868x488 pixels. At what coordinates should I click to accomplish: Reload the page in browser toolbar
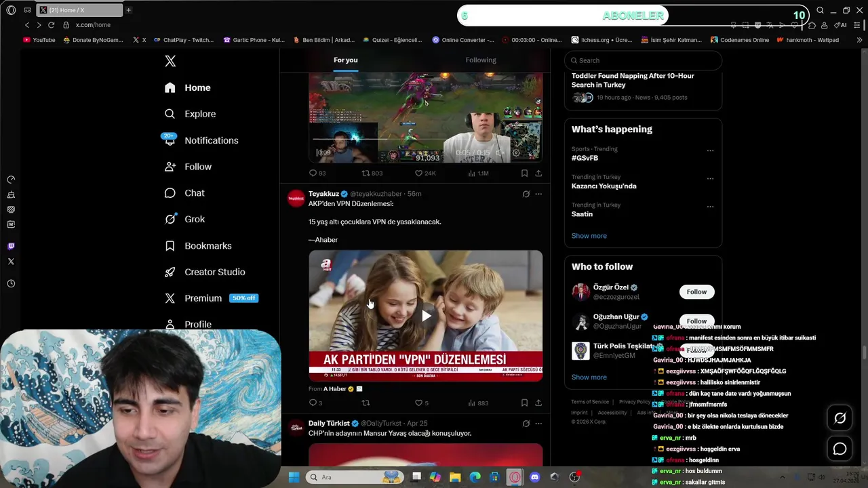(51, 25)
